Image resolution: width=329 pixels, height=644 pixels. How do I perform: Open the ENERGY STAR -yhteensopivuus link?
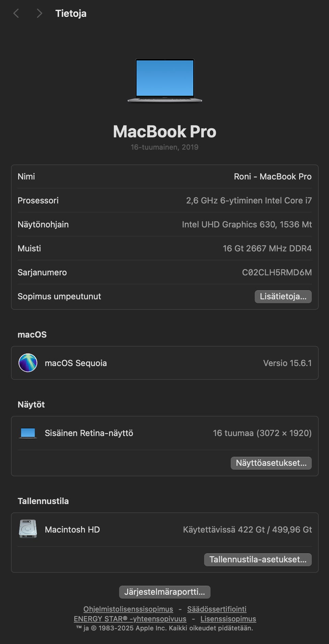click(x=130, y=619)
